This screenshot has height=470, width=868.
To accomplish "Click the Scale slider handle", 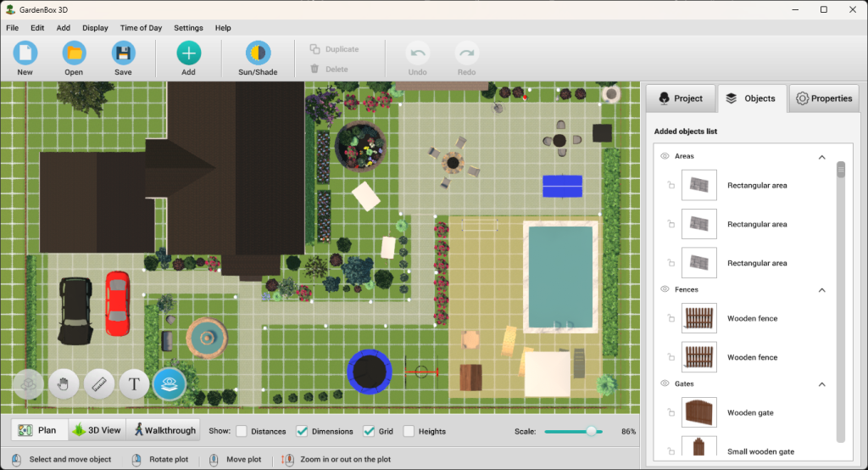I will (591, 431).
